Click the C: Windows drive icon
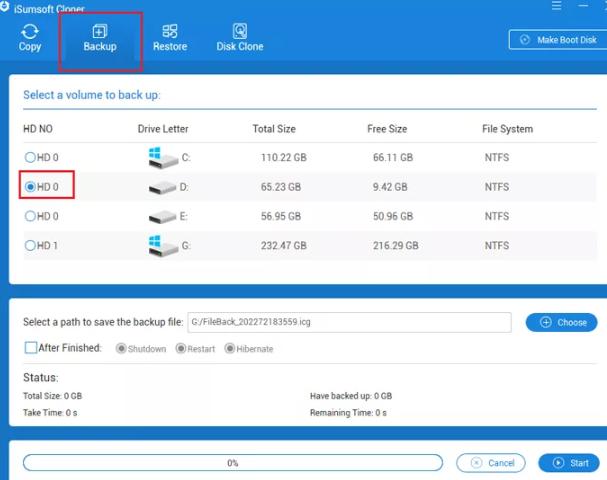Viewport: 607px width, 480px height. [x=163, y=157]
